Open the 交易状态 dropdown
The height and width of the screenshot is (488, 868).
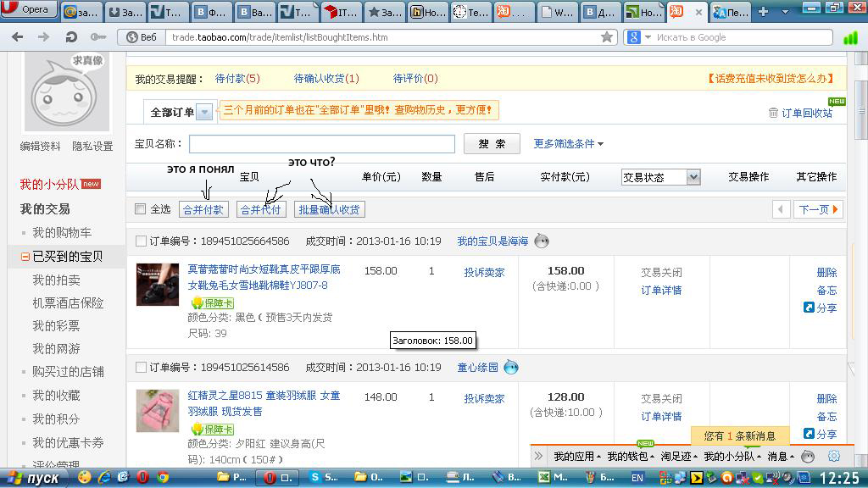(693, 177)
